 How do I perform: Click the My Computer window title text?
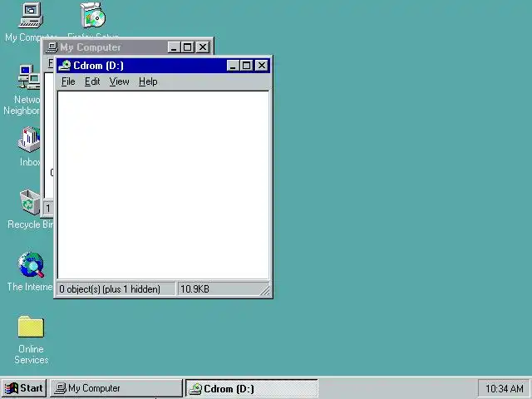tap(91, 47)
